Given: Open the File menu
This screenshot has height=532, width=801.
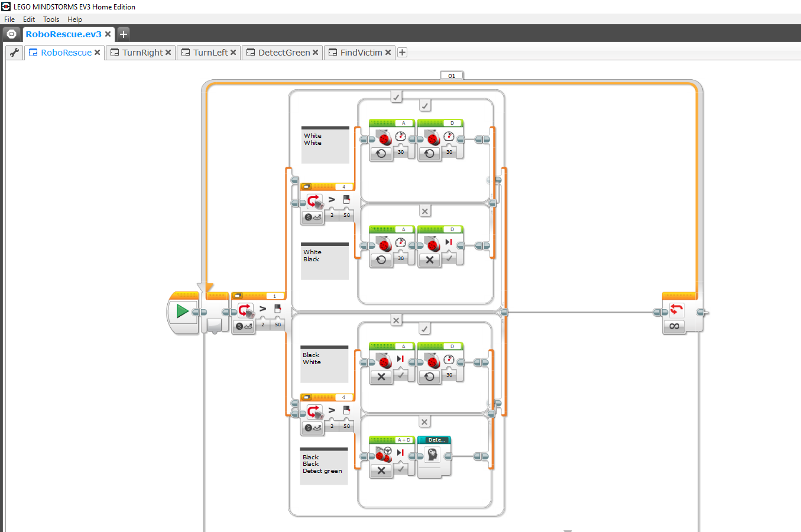Looking at the screenshot, I should [9, 20].
